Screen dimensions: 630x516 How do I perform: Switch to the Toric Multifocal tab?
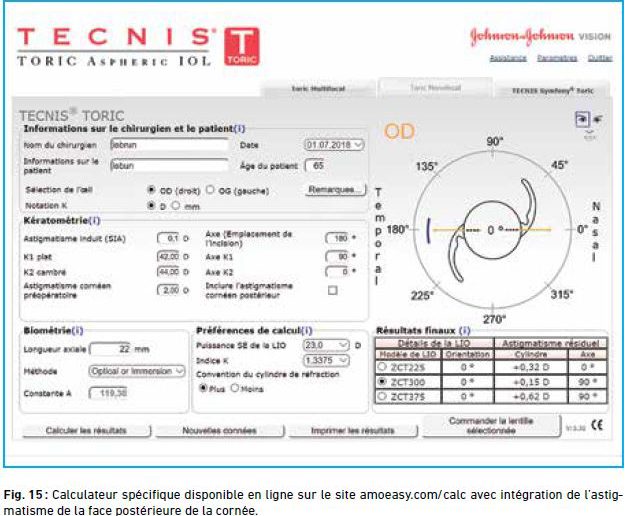pos(318,89)
